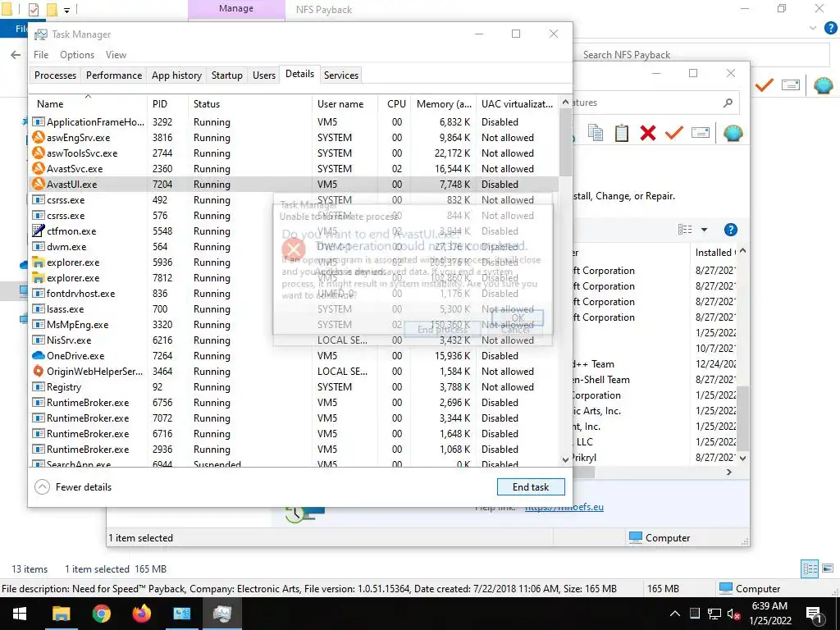Click the search magnifier in Programs and Features
Viewport: 840px width, 630px height.
pyautogui.click(x=728, y=103)
